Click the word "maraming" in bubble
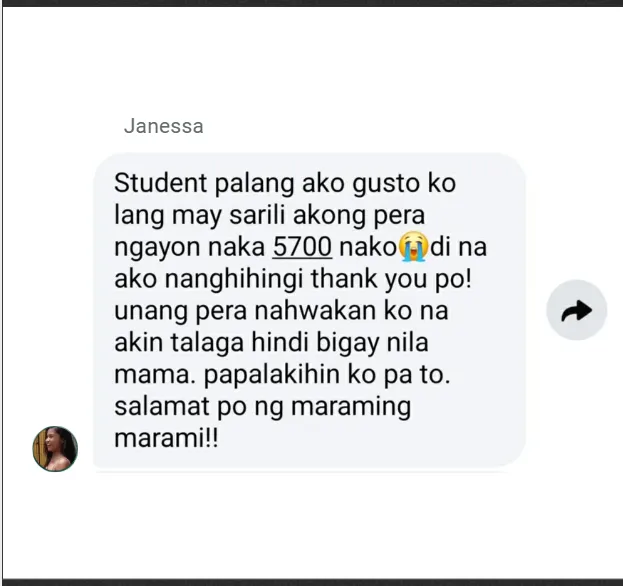 [351, 408]
